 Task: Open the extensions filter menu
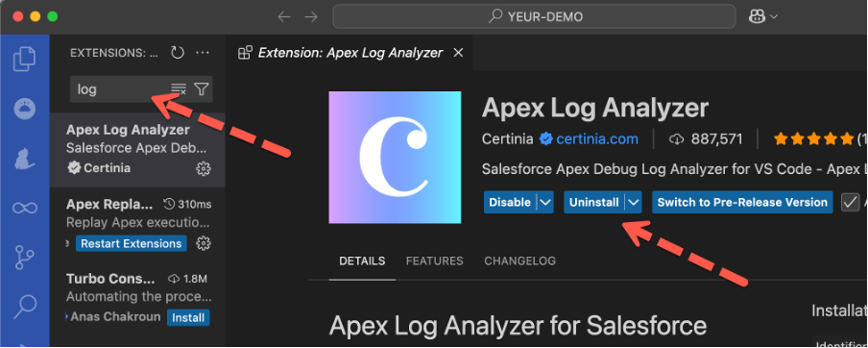point(202,88)
